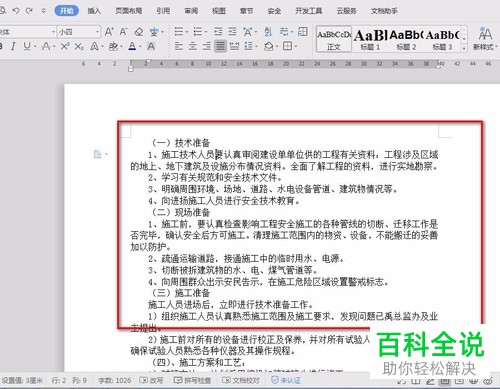Apply italic formatting
Image resolution: width=500 pixels, height=389 pixels.
pyautogui.click(x=13, y=46)
